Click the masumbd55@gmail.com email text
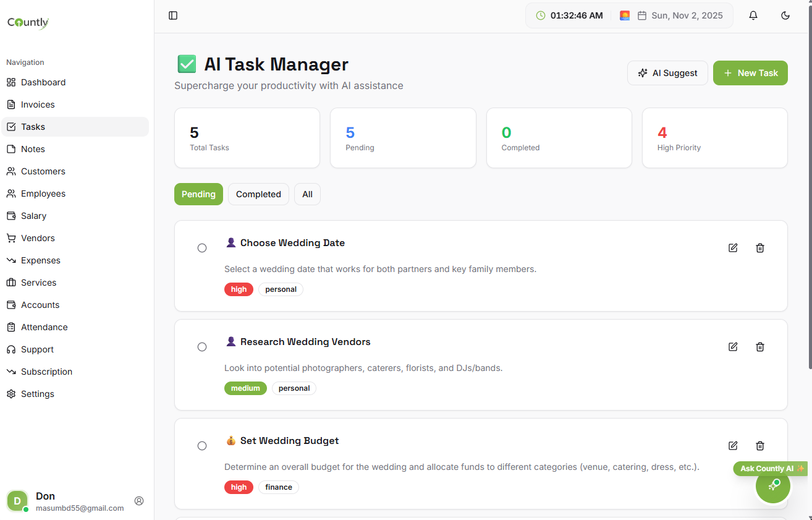This screenshot has height=520, width=812. (x=80, y=508)
